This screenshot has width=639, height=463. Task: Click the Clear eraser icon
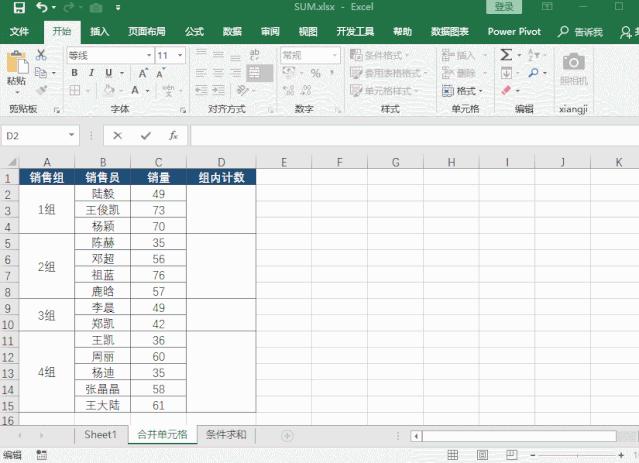pyautogui.click(x=506, y=90)
